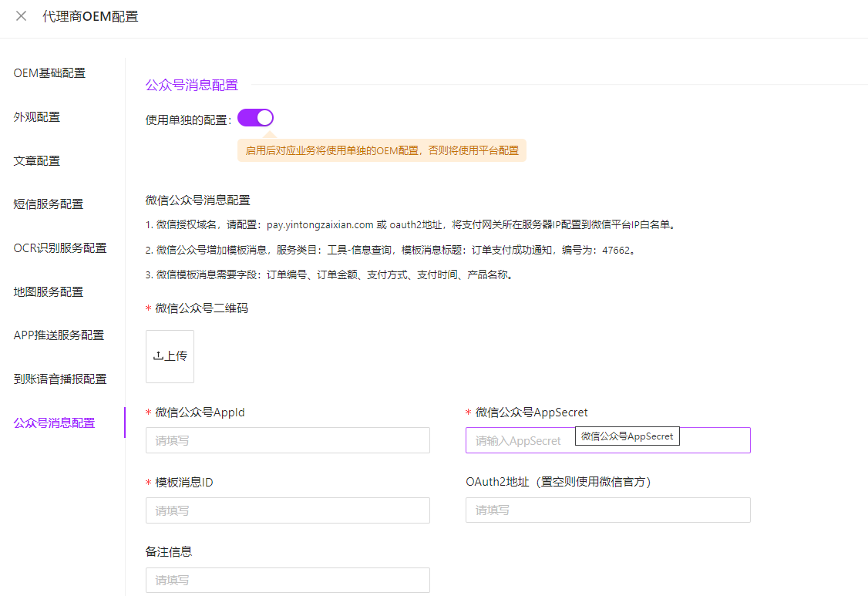Focus the 备注信息 input field
Image resolution: width=868 pixels, height=596 pixels.
(x=288, y=581)
